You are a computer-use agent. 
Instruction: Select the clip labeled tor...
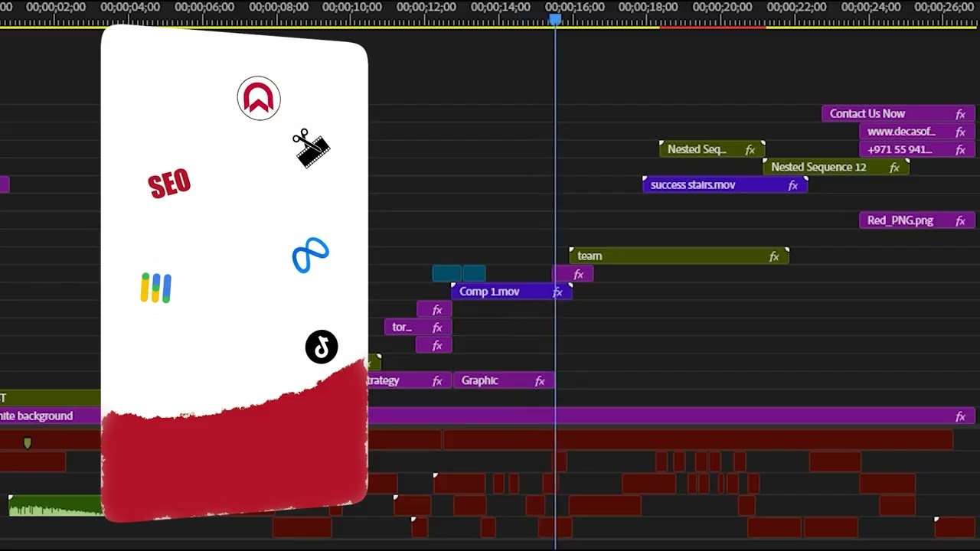(417, 327)
